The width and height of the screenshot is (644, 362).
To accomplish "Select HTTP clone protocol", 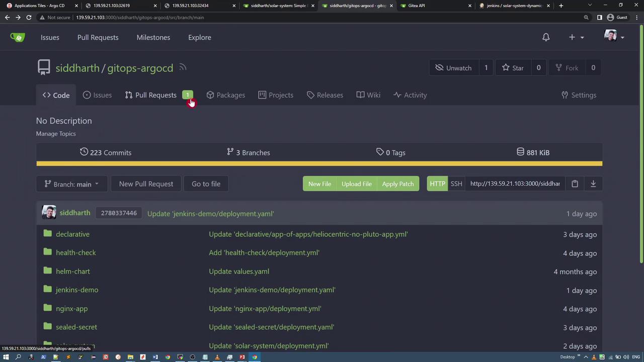I will click(437, 184).
